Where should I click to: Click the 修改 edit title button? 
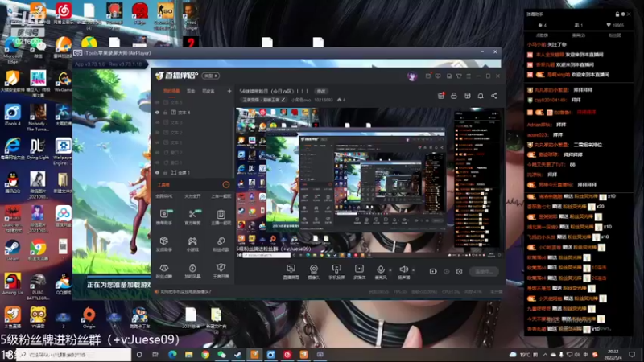[x=320, y=91]
